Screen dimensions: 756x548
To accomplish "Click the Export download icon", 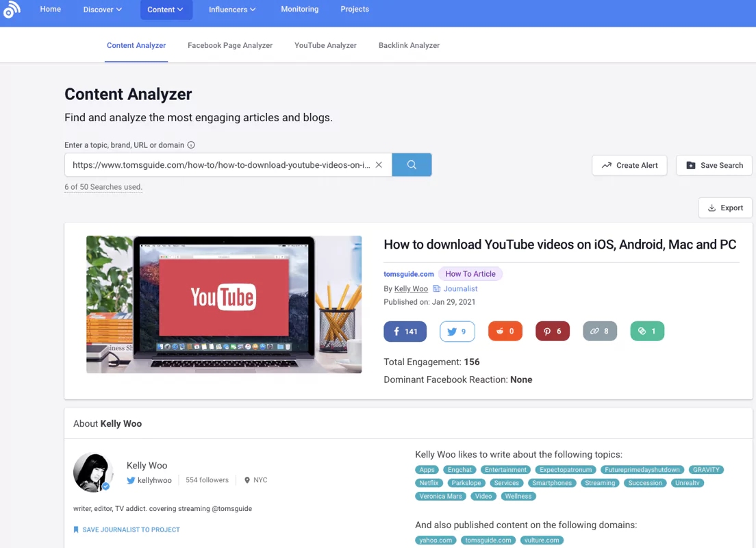I will coord(712,208).
